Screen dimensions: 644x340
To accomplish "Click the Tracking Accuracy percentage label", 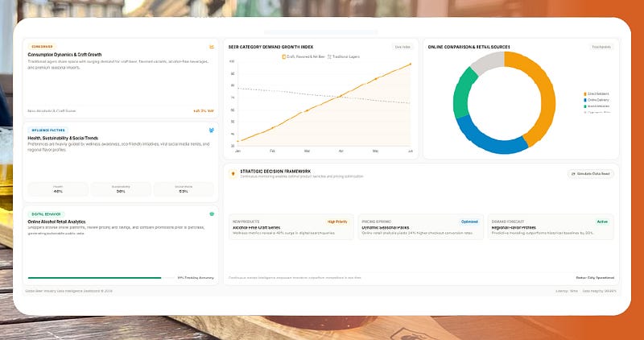I will pyautogui.click(x=196, y=278).
